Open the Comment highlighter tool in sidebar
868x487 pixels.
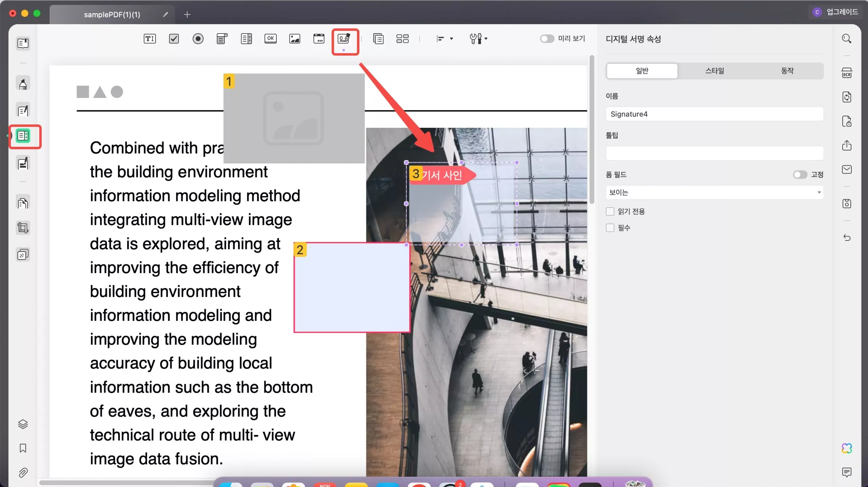click(23, 83)
